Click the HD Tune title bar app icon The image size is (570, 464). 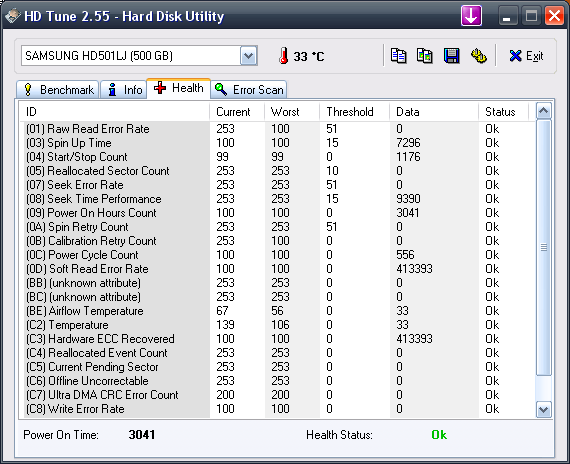[12, 16]
